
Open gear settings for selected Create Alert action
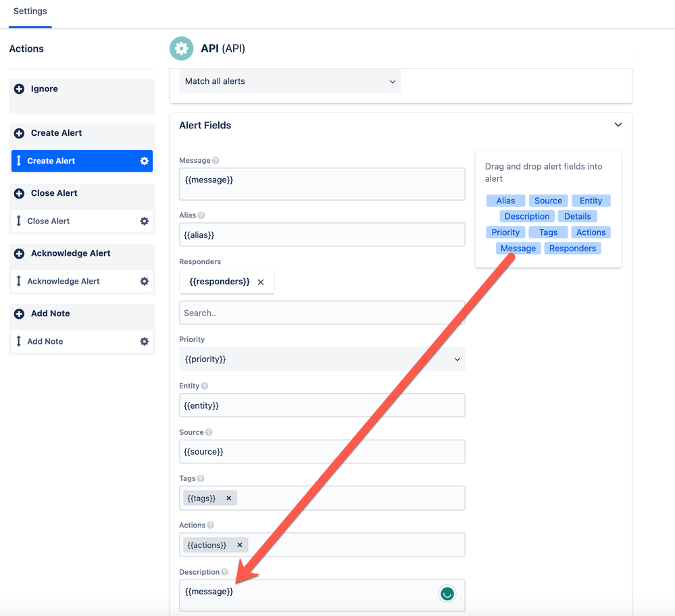144,161
